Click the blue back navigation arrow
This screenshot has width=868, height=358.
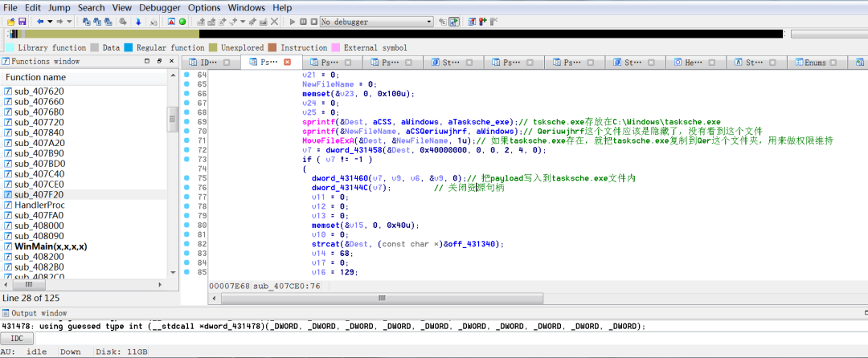pyautogui.click(x=39, y=22)
